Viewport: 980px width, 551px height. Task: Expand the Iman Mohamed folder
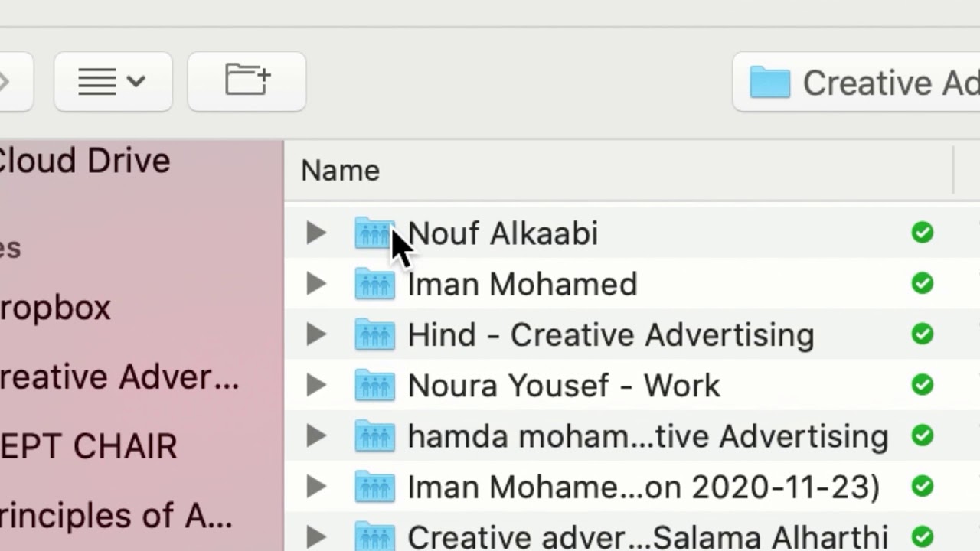[x=315, y=284]
